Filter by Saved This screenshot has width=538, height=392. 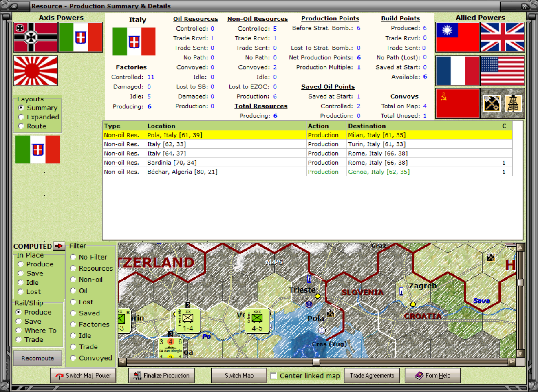click(73, 313)
